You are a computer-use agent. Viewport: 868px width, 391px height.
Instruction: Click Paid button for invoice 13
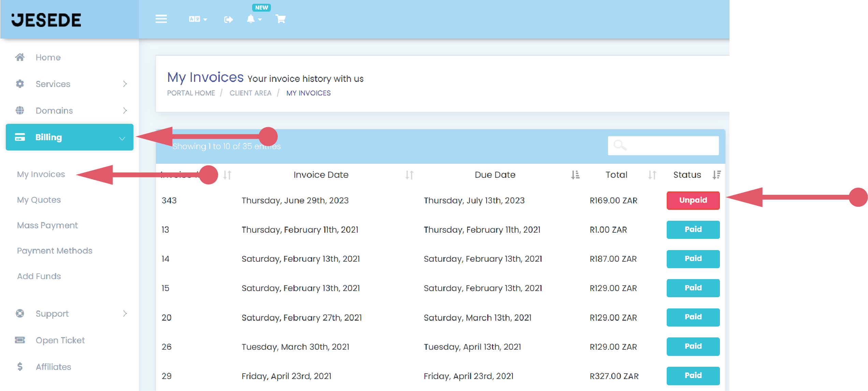click(693, 230)
